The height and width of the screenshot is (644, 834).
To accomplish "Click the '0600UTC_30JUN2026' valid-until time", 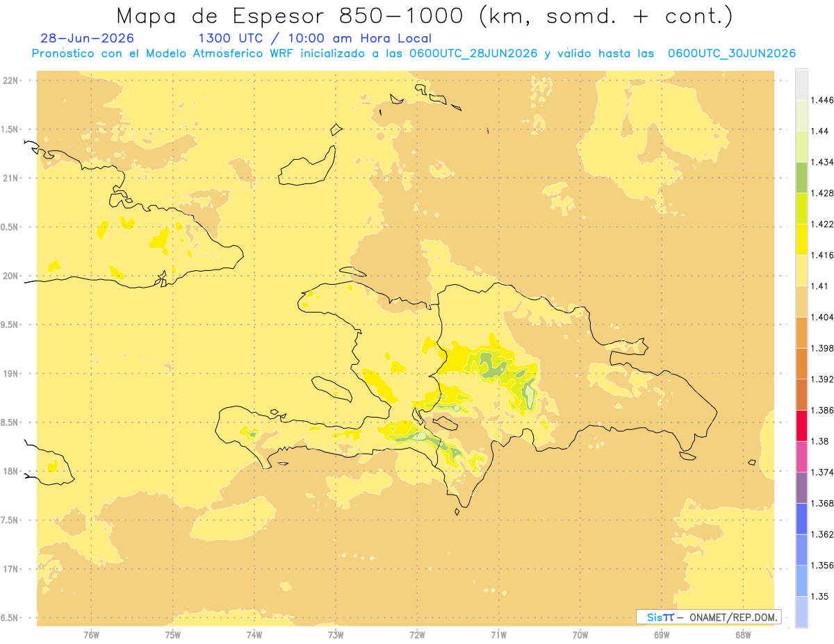I will 732,53.
